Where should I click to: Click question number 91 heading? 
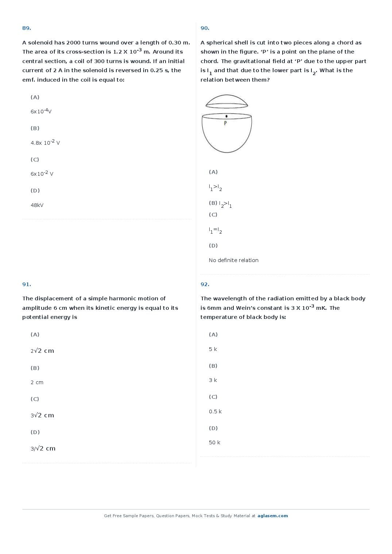[27, 284]
